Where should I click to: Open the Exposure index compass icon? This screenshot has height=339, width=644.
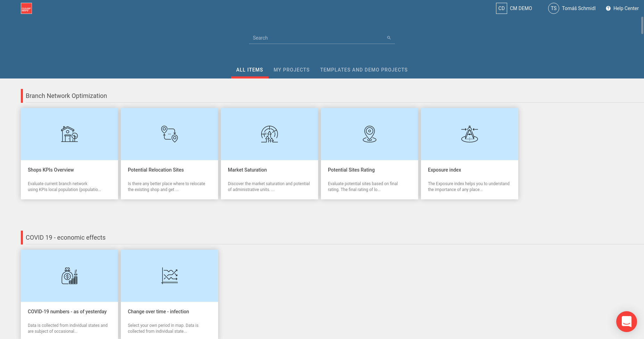coord(470,134)
